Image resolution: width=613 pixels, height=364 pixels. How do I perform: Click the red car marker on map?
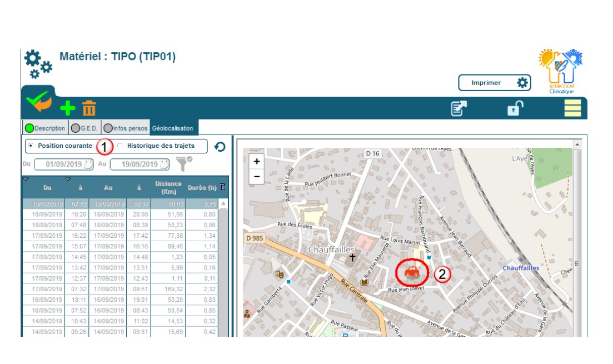[412, 272]
